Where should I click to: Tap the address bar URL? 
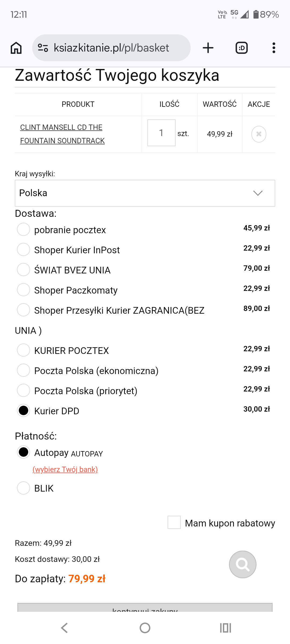pyautogui.click(x=111, y=48)
